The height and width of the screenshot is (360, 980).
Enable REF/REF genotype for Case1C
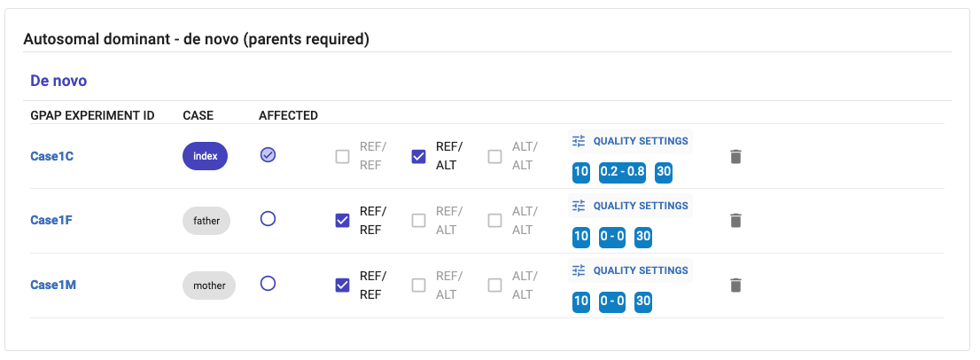pos(343,157)
